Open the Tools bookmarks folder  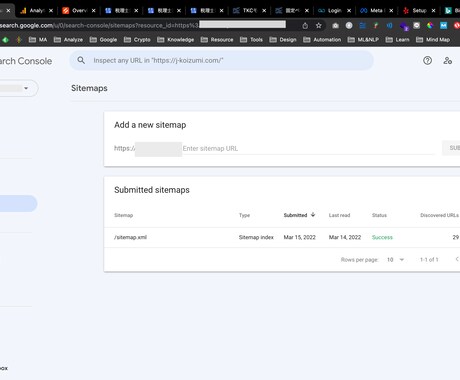(251, 40)
